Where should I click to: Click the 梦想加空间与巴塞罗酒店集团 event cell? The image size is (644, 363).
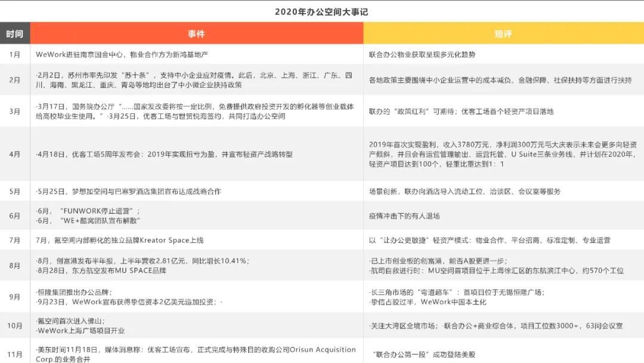tap(128, 192)
